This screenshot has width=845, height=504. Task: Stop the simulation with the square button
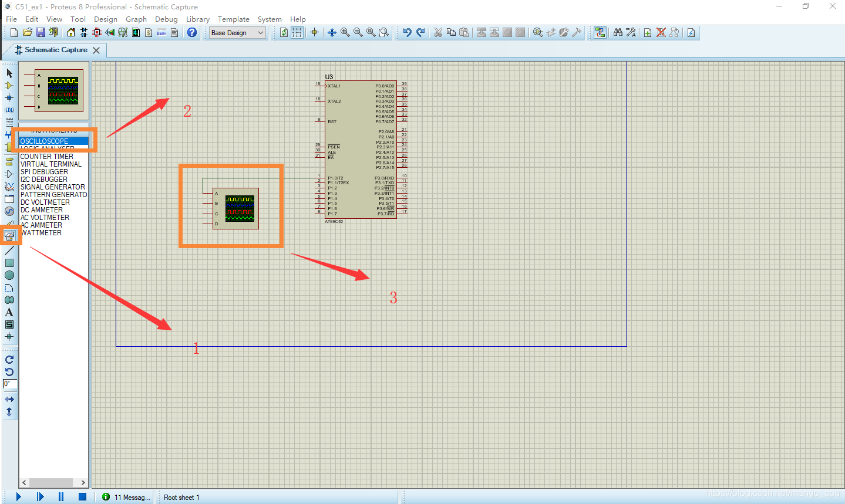tap(82, 496)
